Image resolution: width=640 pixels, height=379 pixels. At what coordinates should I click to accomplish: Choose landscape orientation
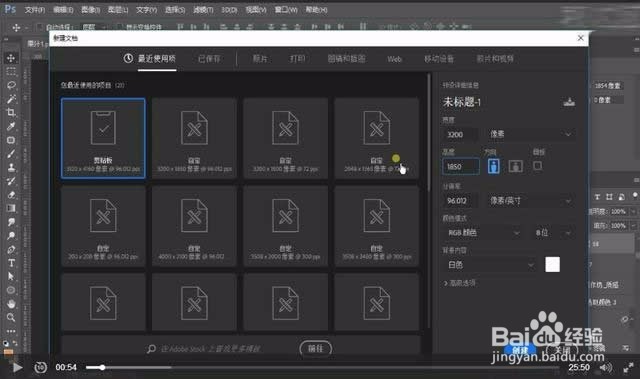tap(516, 166)
